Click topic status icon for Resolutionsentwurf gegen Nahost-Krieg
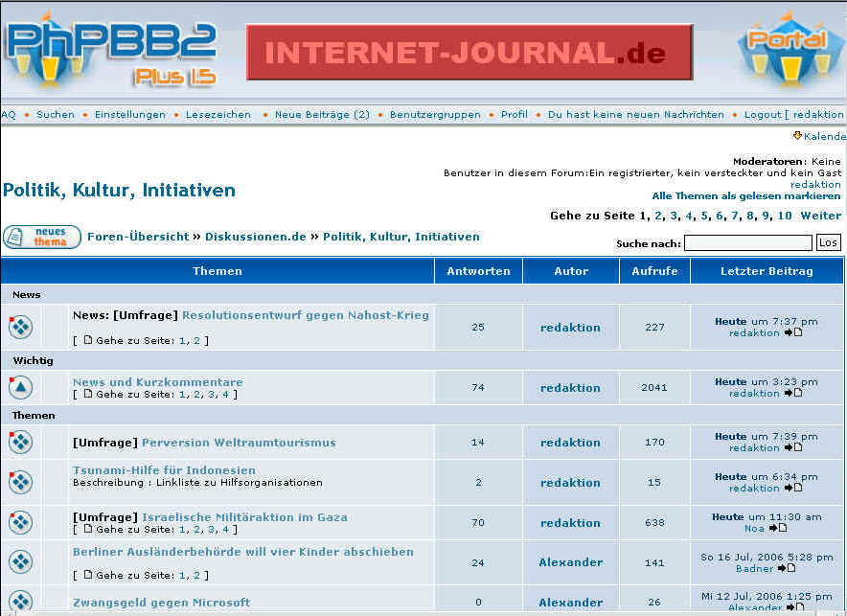 click(x=20, y=327)
